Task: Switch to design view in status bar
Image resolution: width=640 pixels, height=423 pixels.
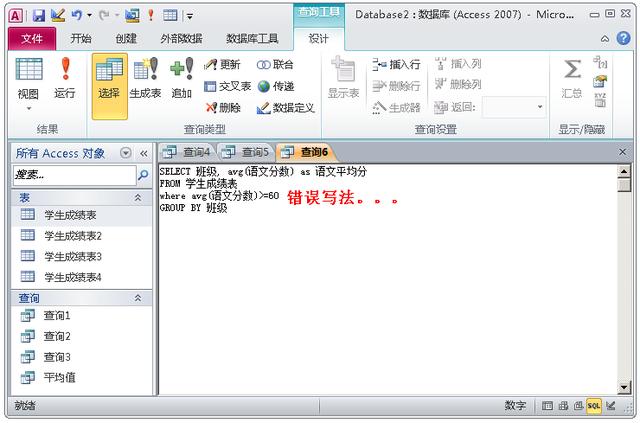Action: click(611, 406)
